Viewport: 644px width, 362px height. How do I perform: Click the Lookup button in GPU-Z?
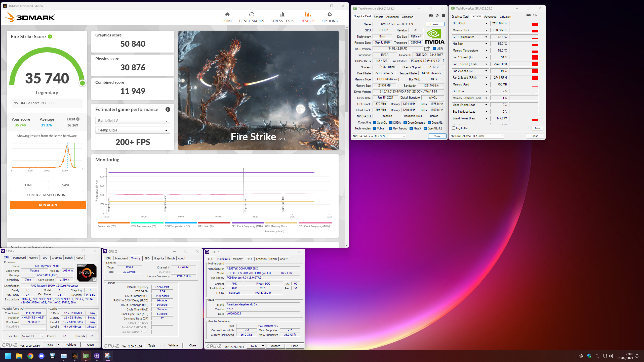point(435,24)
